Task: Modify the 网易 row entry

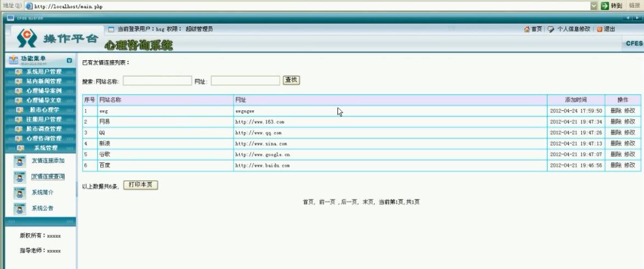Action: 630,122
